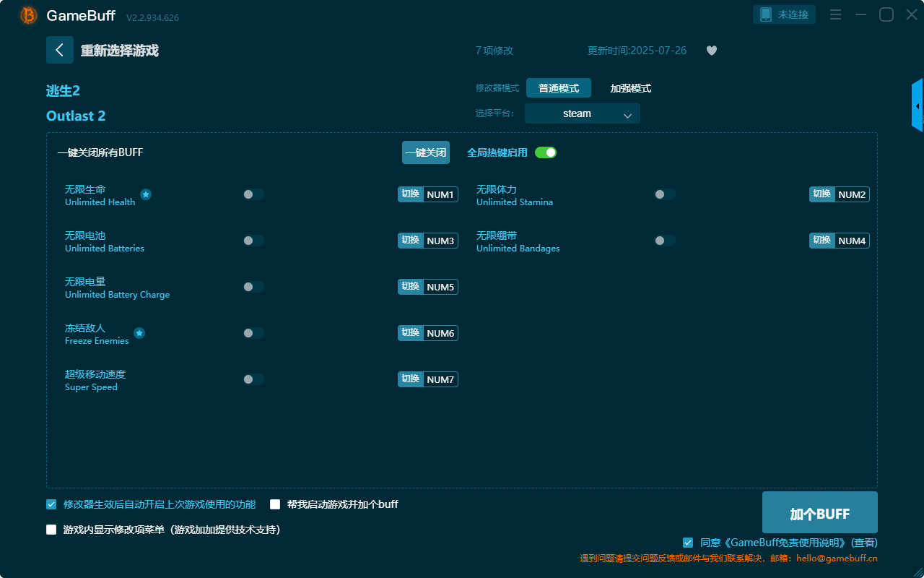The image size is (924, 578).
Task: Turn off the global hotkey toggle
Action: (x=546, y=152)
